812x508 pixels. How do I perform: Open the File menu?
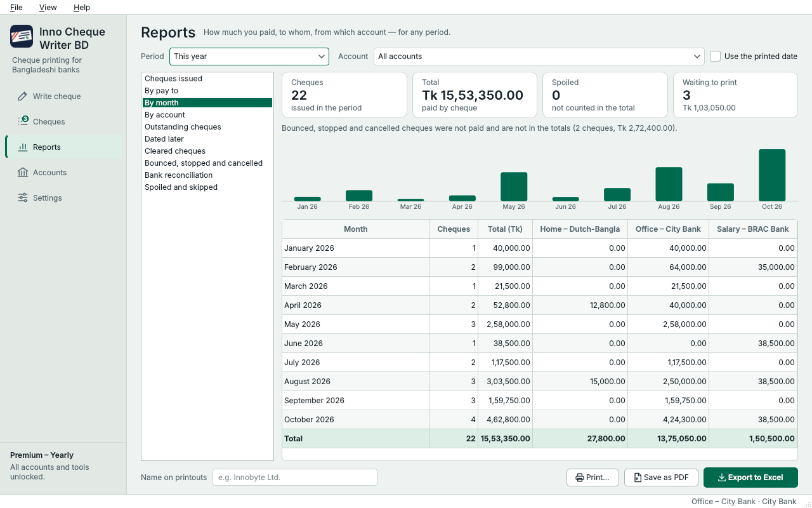[16, 8]
